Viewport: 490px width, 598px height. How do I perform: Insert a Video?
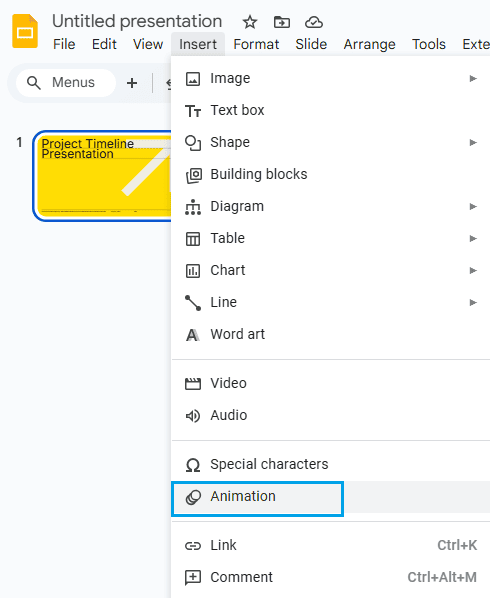[x=331, y=383]
